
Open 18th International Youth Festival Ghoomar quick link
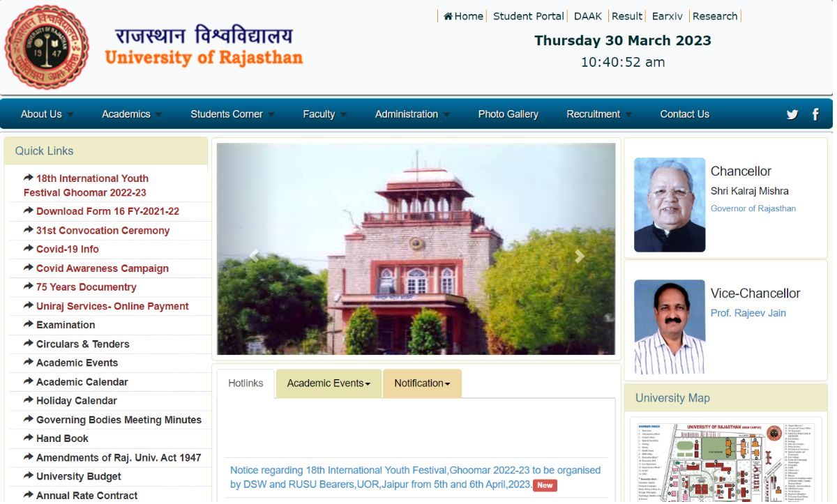point(85,185)
